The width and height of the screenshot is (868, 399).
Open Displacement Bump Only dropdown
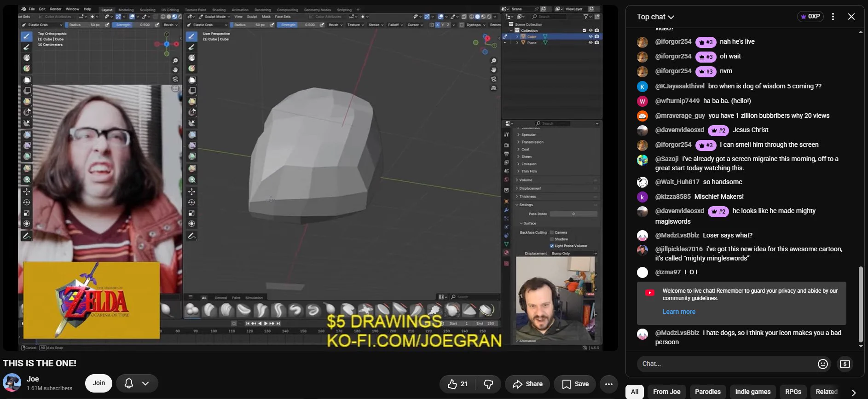(x=574, y=254)
